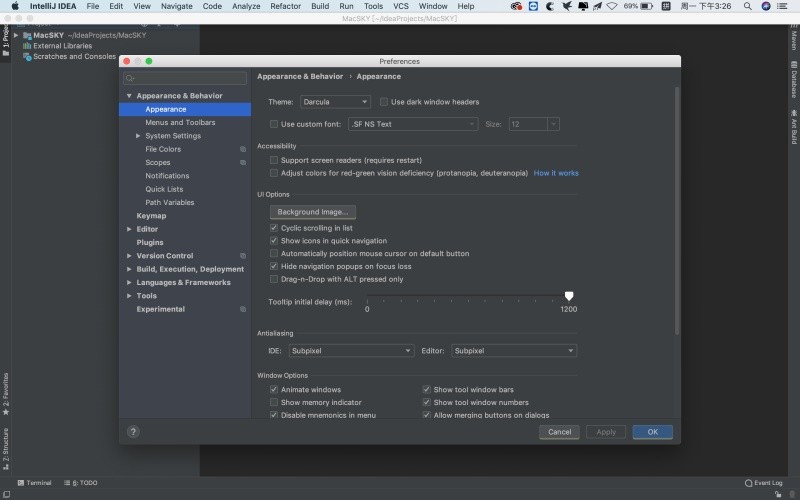
Task: Open the Analyze menu
Action: click(246, 6)
